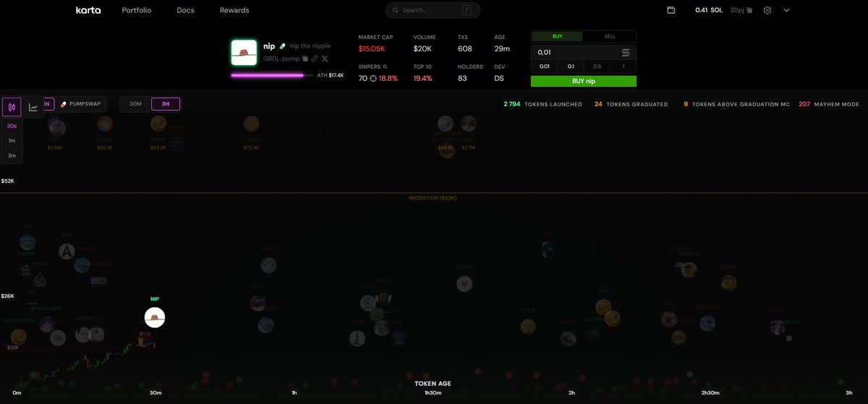The image size is (868, 404).
Task: Expand the account chevron dropdown
Action: click(786, 10)
